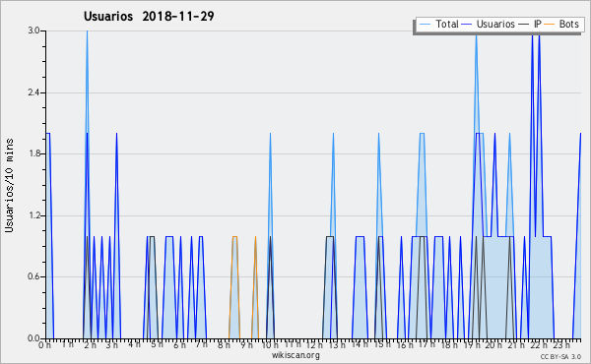Click the x-axis label '5 h'
The width and height of the screenshot is (591, 364).
pyautogui.click(x=157, y=344)
